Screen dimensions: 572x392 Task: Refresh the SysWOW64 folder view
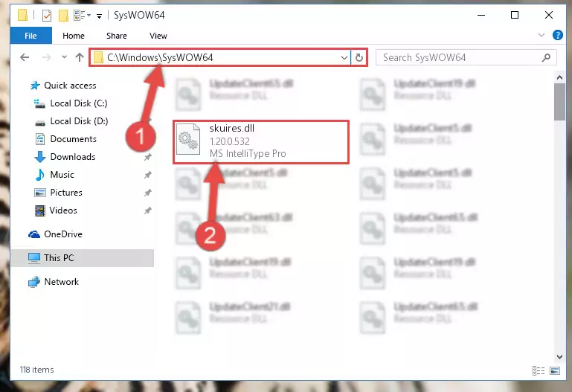(x=359, y=57)
